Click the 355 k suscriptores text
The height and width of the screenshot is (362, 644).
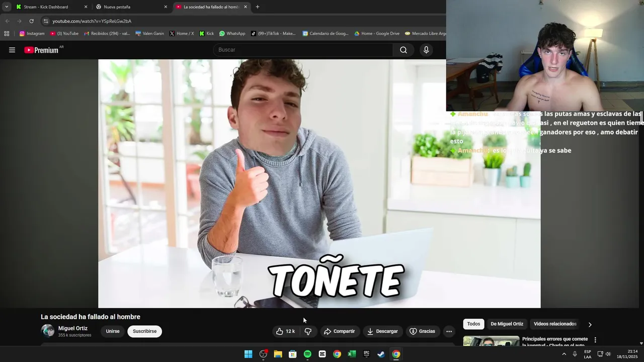pos(74,335)
